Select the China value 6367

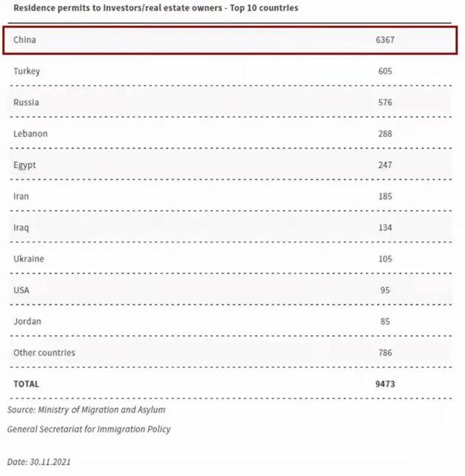(385, 40)
